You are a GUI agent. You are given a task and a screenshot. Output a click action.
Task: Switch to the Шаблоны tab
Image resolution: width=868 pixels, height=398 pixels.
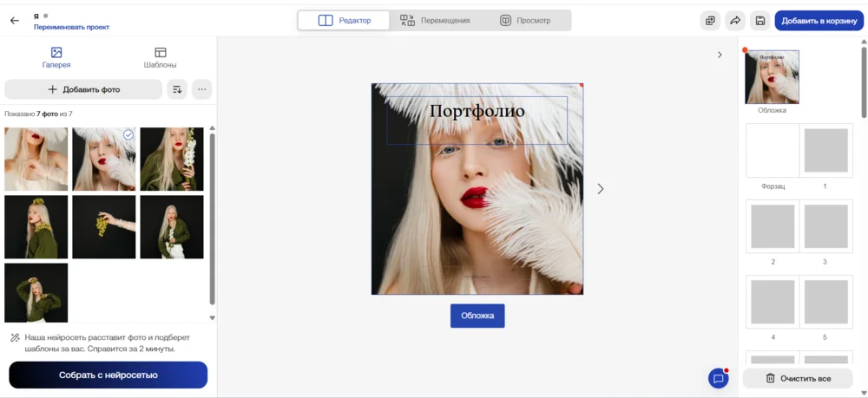point(160,58)
